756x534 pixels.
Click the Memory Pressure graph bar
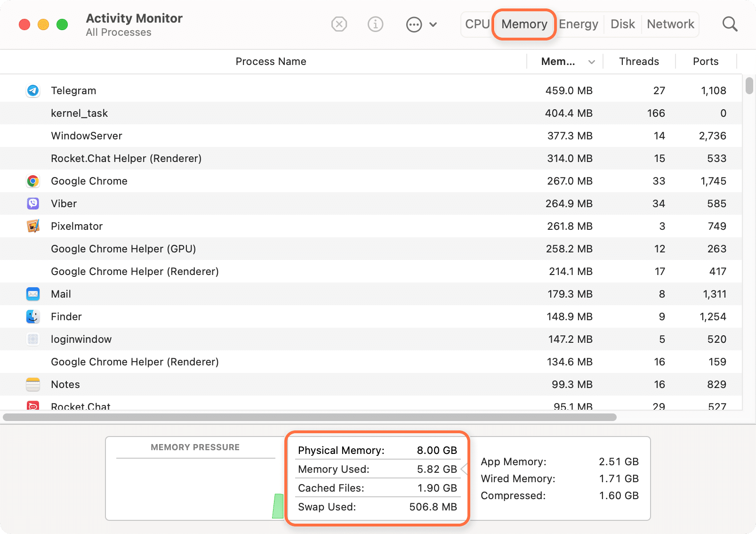point(278,506)
